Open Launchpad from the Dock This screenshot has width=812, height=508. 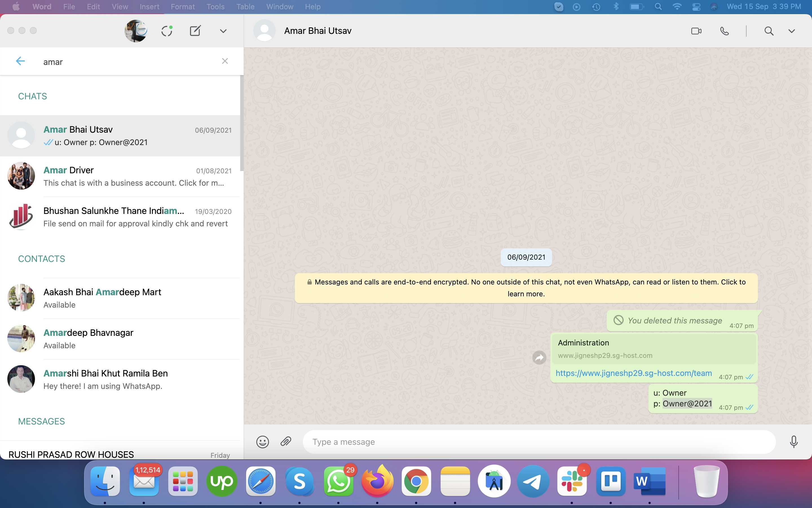[183, 481]
